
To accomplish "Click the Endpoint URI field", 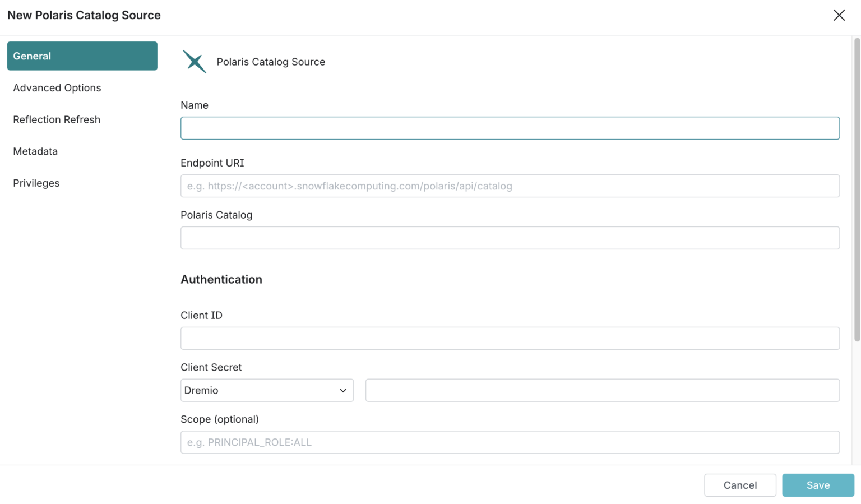I will click(510, 186).
